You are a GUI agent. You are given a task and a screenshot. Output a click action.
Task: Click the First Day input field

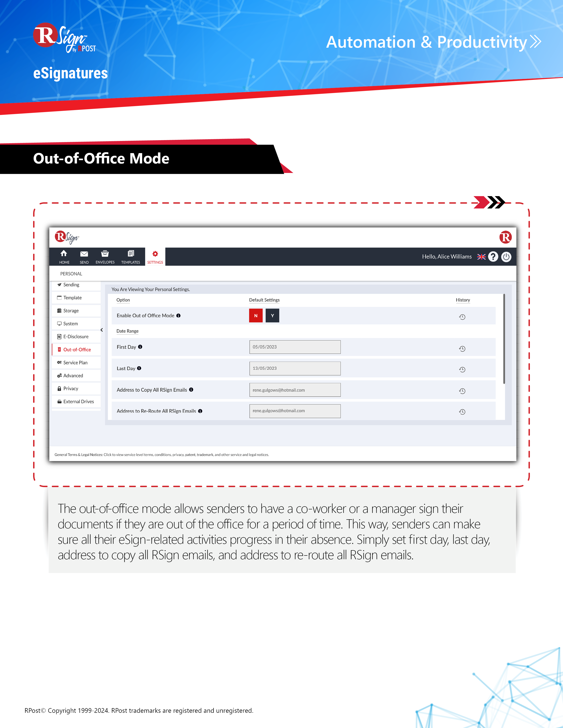[294, 347]
